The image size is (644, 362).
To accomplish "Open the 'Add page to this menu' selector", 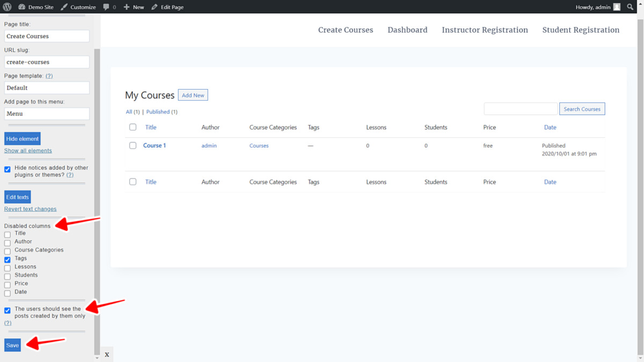I will 46,113.
